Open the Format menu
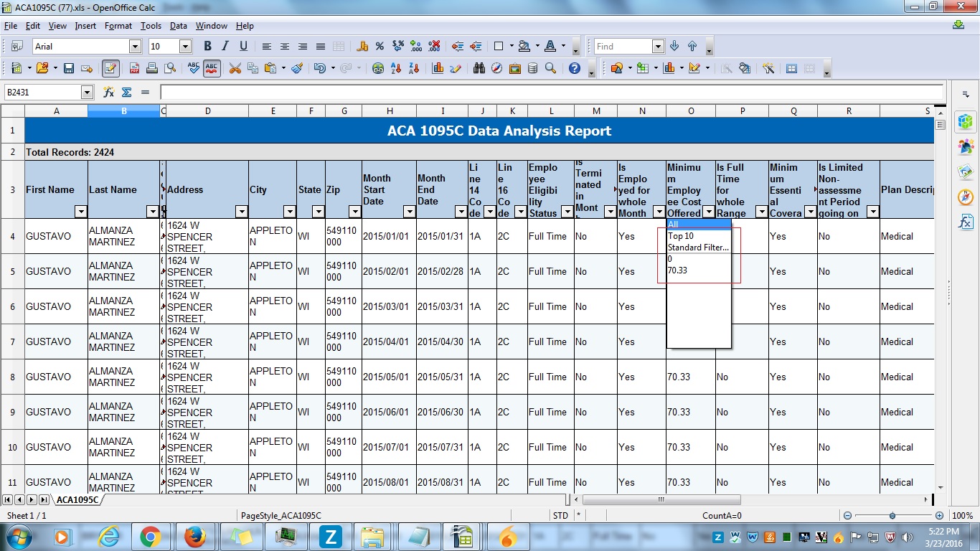 118,26
